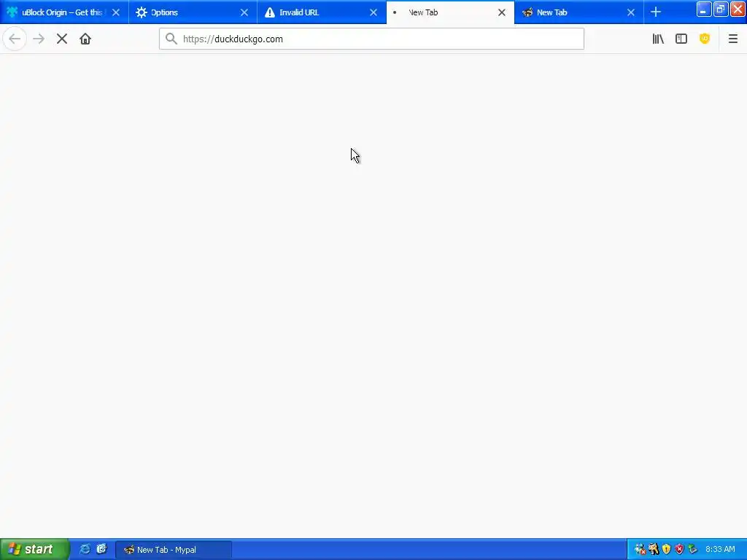
Task: Click the red shield alert tray icon
Action: click(x=679, y=550)
